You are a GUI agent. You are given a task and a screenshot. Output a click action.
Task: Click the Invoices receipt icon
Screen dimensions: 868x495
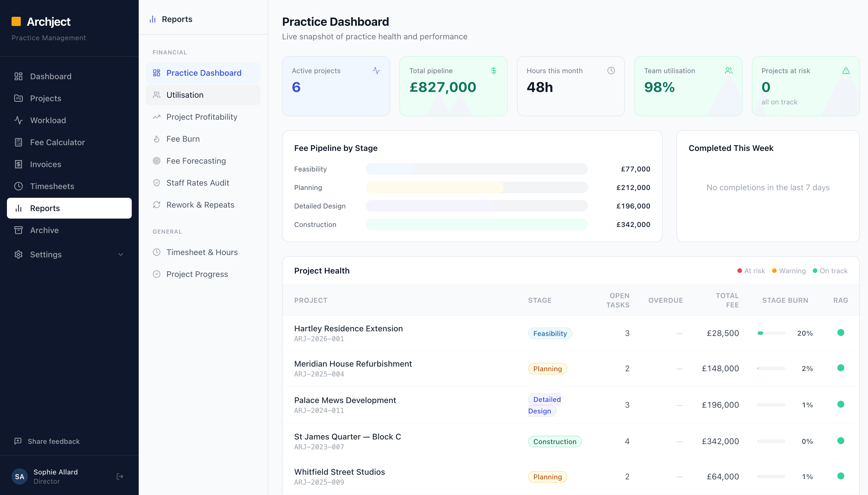pyautogui.click(x=18, y=164)
